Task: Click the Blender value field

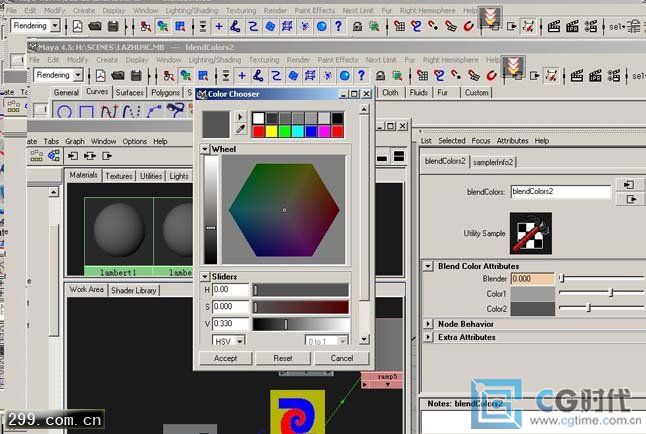Action: (x=533, y=279)
